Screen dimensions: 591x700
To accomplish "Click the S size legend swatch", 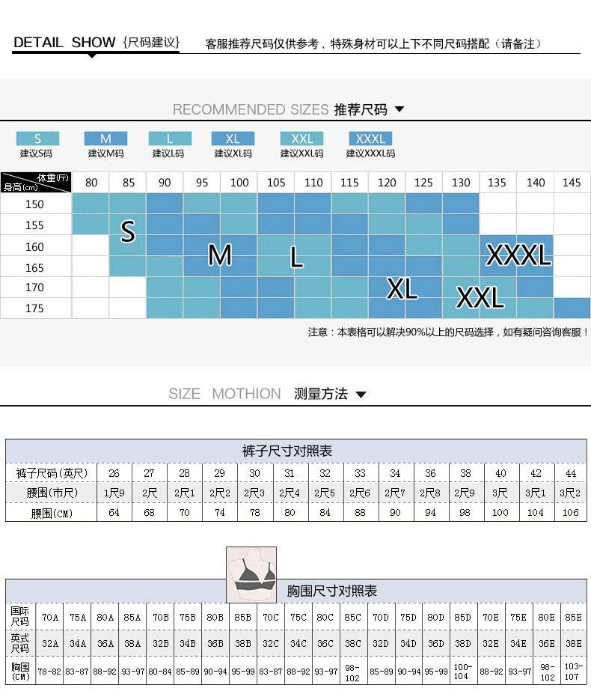I will click(x=37, y=139).
